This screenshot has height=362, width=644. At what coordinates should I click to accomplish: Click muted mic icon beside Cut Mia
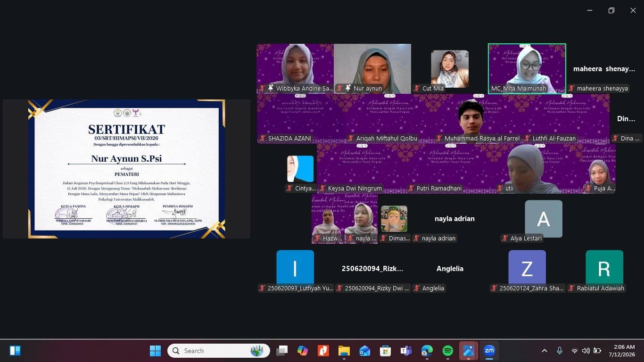[417, 88]
